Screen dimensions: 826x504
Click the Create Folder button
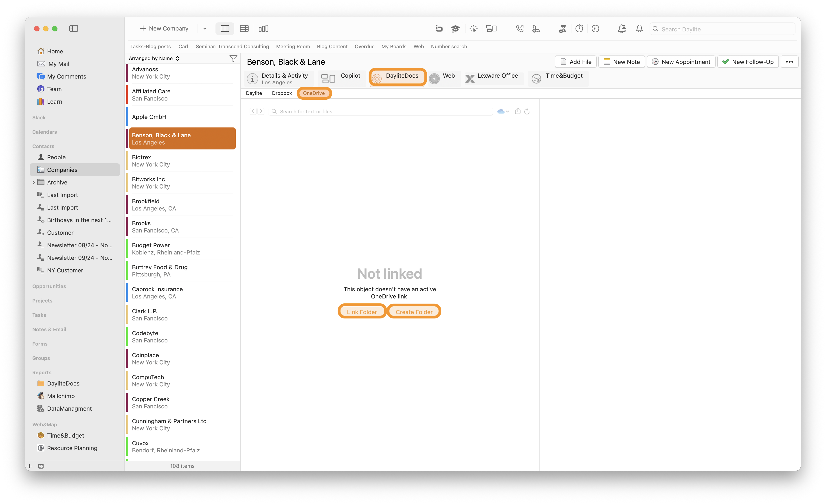pos(414,312)
